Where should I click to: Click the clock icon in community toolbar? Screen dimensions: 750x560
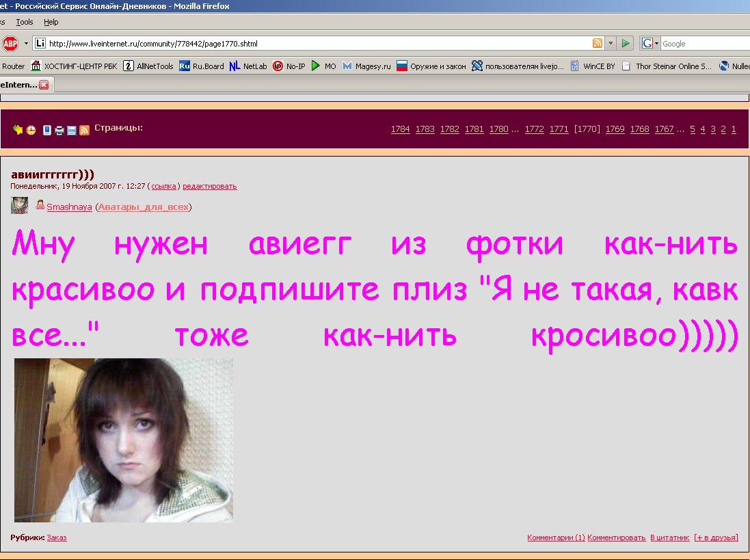click(x=31, y=130)
